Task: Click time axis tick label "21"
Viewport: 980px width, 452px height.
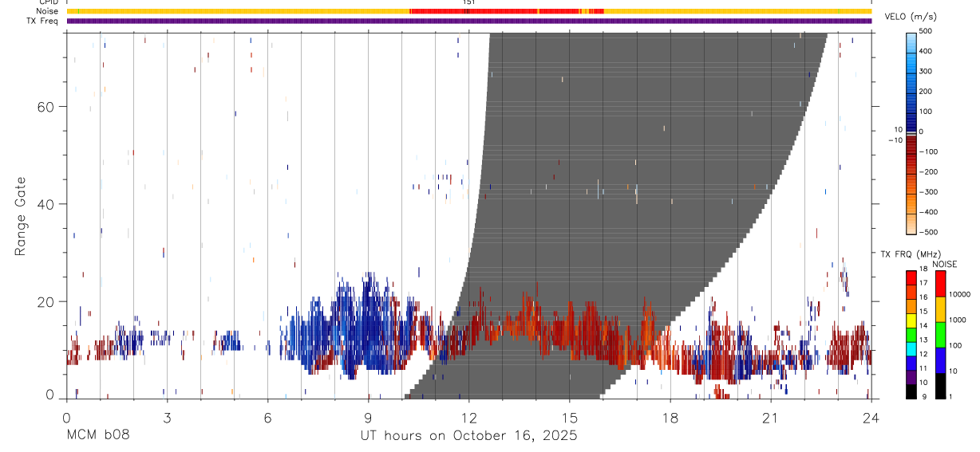Action: point(770,418)
